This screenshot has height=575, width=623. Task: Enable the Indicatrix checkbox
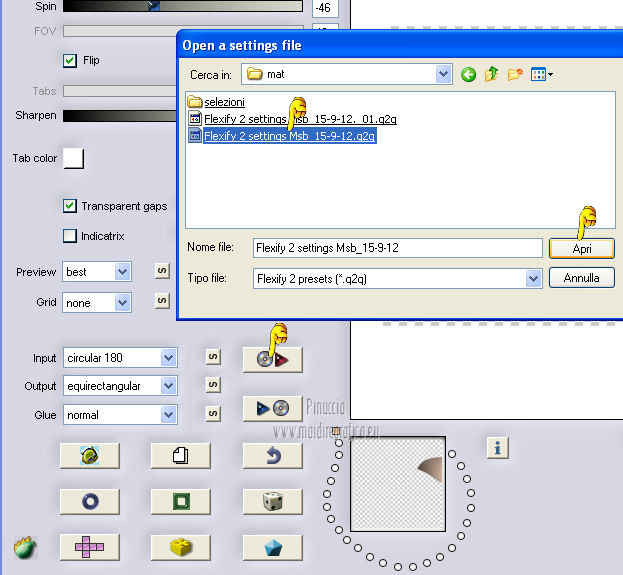(x=70, y=236)
